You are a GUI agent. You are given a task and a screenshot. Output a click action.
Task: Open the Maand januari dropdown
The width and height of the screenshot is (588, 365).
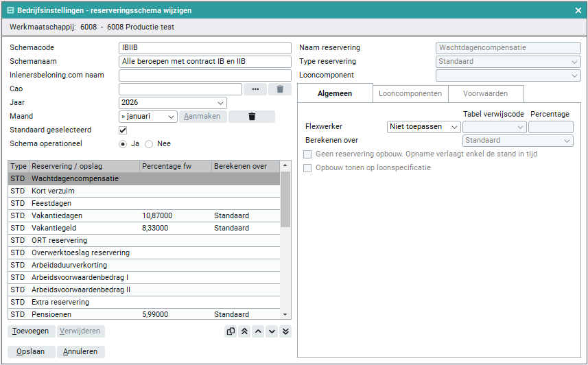(148, 116)
